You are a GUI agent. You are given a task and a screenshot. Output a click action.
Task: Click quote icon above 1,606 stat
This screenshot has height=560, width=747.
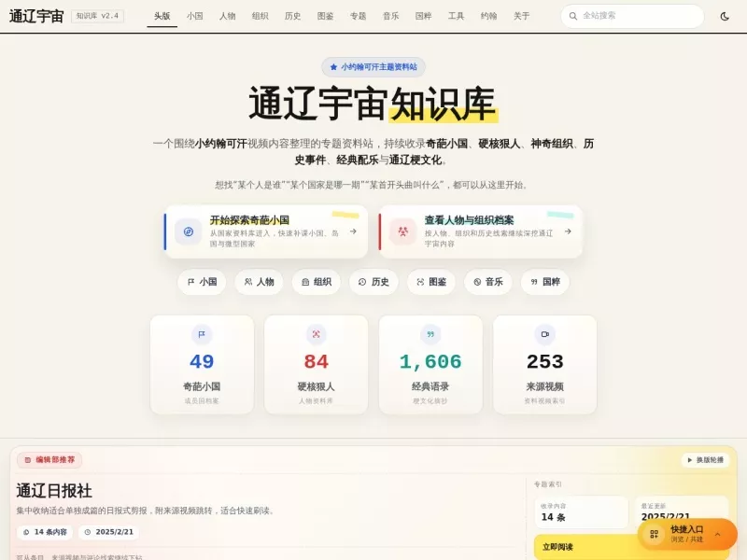tap(430, 334)
